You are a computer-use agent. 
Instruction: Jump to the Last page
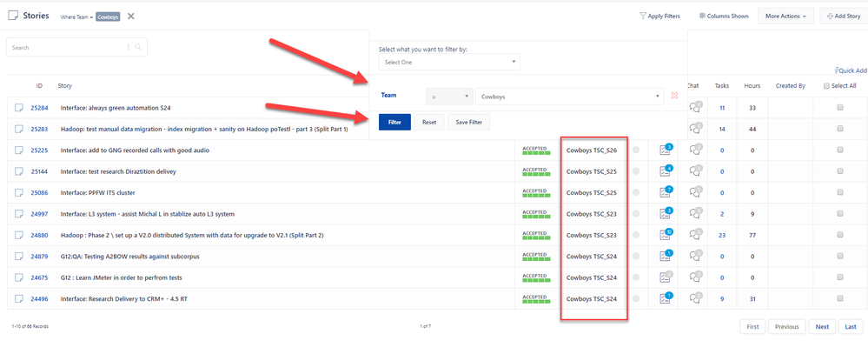click(x=851, y=327)
